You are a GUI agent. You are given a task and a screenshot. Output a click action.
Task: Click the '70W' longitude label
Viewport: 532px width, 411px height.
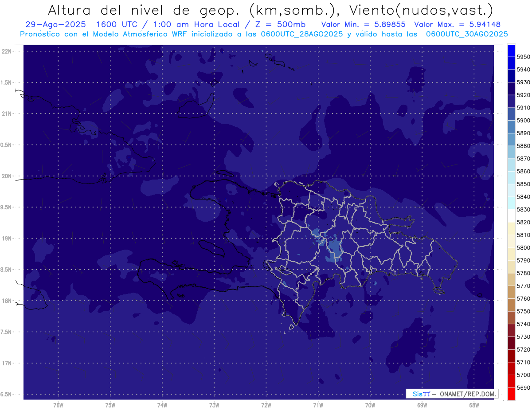tap(370, 405)
